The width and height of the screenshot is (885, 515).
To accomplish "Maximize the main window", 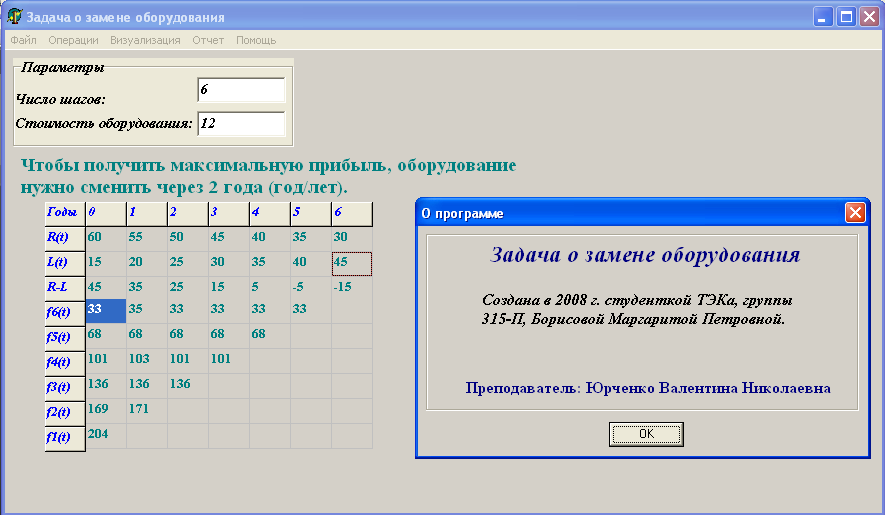I will (x=846, y=16).
